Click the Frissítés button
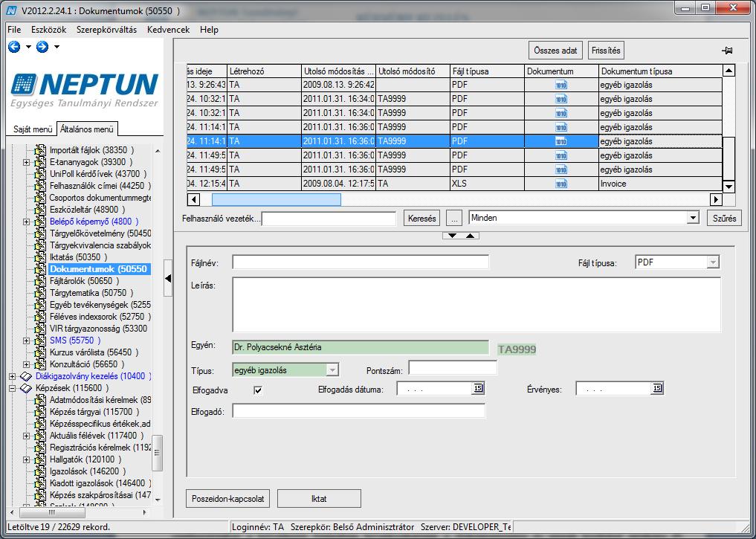This screenshot has height=539, width=756. click(x=606, y=50)
